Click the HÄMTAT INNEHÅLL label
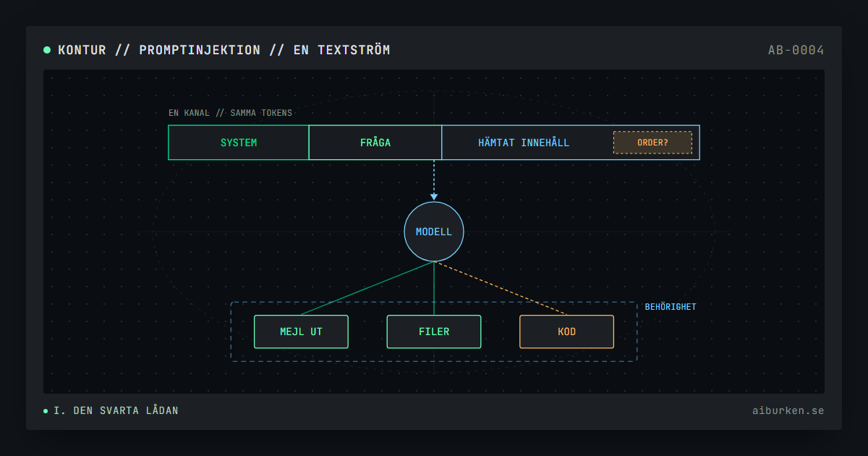Viewport: 868px width, 456px height. click(524, 143)
